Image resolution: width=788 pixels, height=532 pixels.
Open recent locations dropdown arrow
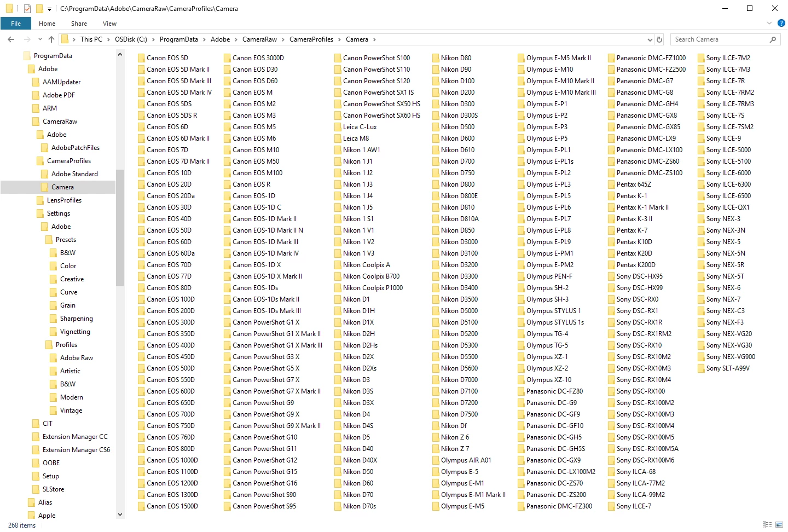click(40, 39)
